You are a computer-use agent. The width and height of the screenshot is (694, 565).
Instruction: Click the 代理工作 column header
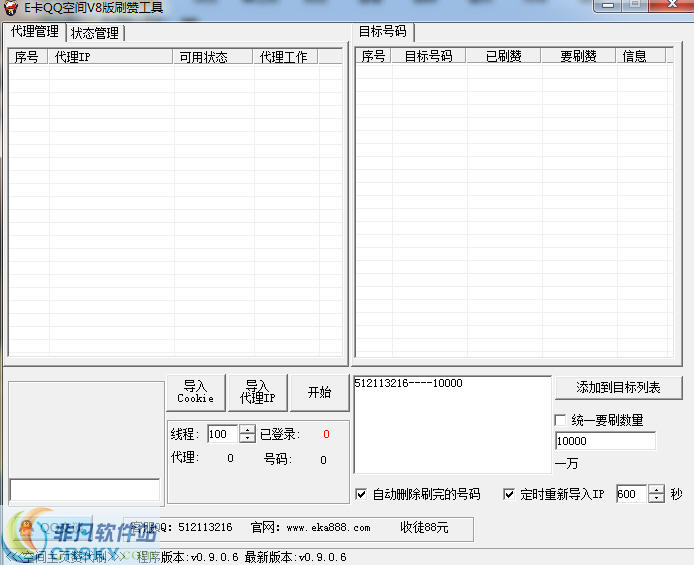(286, 57)
